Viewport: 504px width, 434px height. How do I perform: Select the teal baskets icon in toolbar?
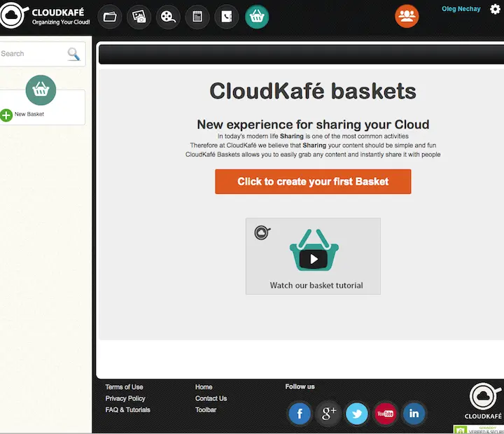pos(257,16)
